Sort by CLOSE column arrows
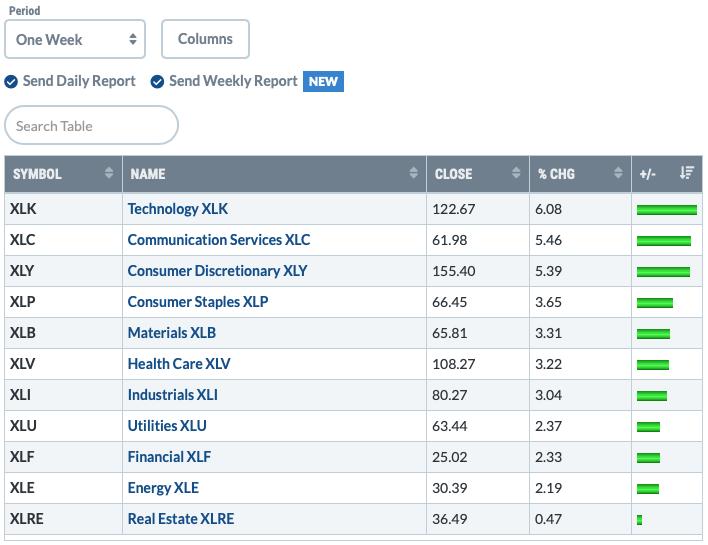Image resolution: width=708 pixels, height=545 pixels. pyautogui.click(x=516, y=172)
